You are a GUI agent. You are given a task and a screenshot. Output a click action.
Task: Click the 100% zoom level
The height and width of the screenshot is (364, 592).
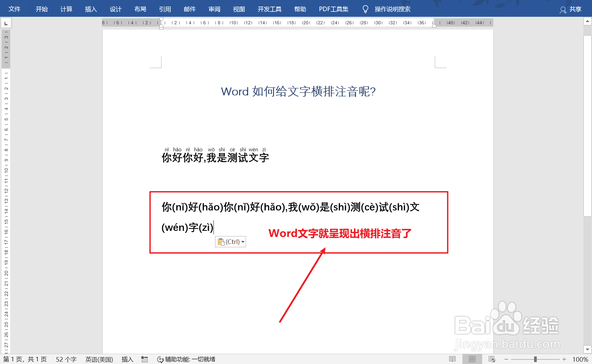(580, 359)
